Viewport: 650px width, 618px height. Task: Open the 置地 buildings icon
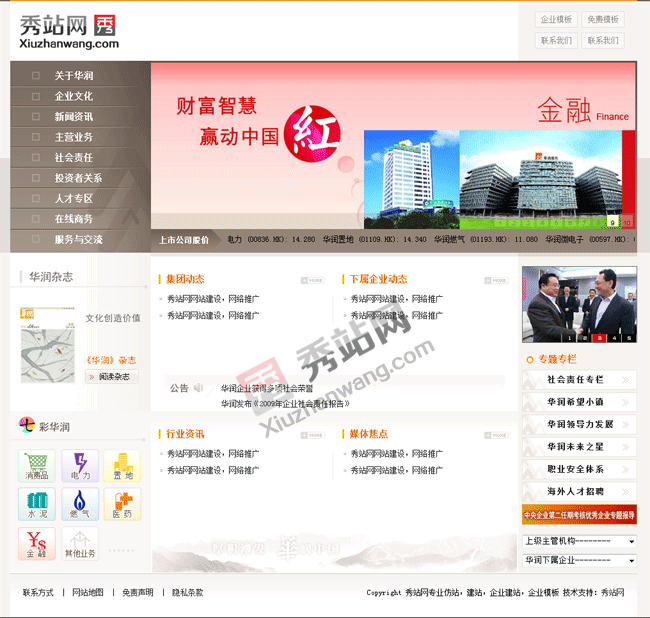pos(122,466)
